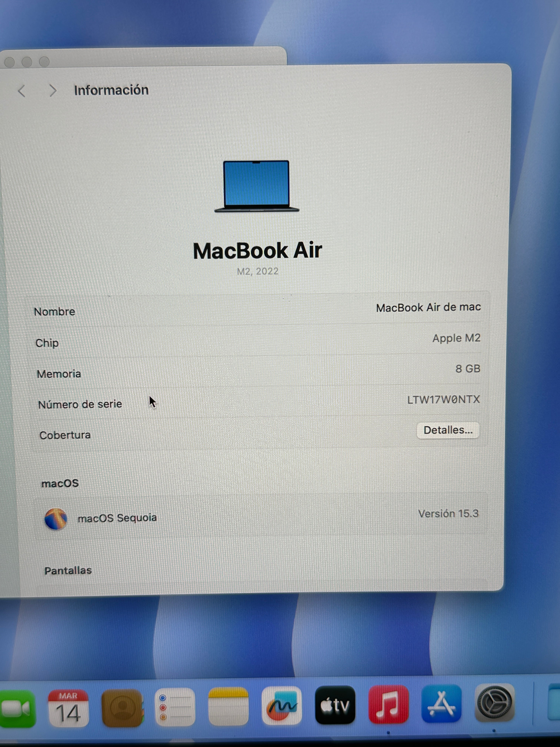Select the serial number LTW17W0NTX
The image size is (560, 747).
pos(443,400)
